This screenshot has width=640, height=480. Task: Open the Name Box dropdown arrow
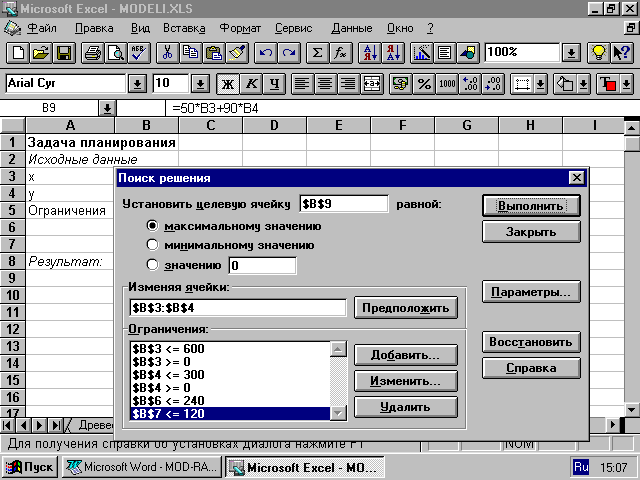[x=107, y=109]
